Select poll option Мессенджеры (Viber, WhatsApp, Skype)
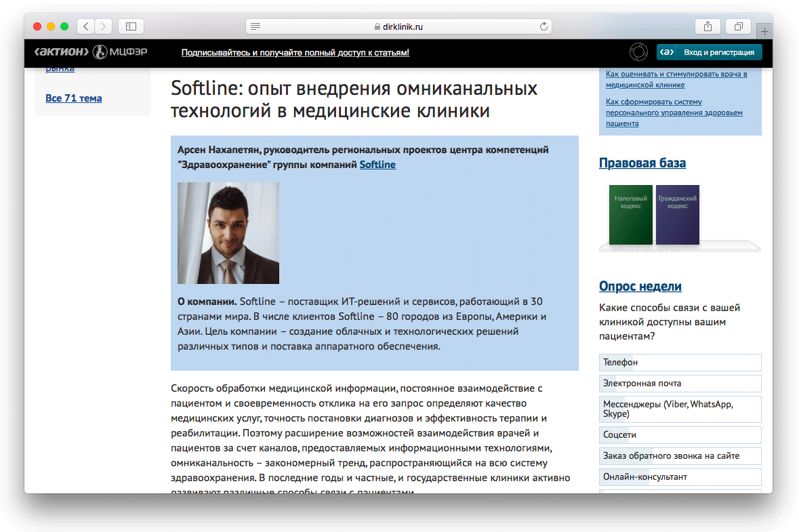The height and width of the screenshot is (532, 799). coord(680,409)
